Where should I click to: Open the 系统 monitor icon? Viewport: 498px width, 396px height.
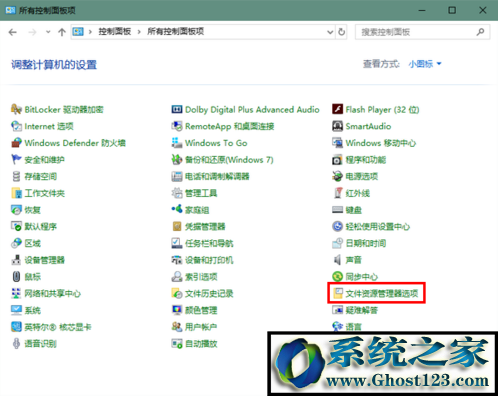click(x=16, y=310)
